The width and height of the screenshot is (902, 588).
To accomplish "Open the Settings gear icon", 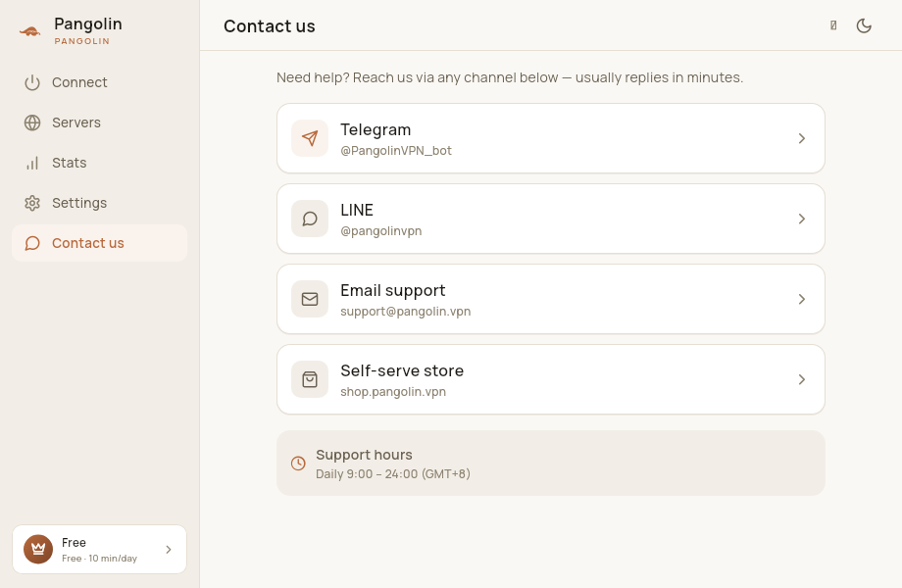I will 32,204.
